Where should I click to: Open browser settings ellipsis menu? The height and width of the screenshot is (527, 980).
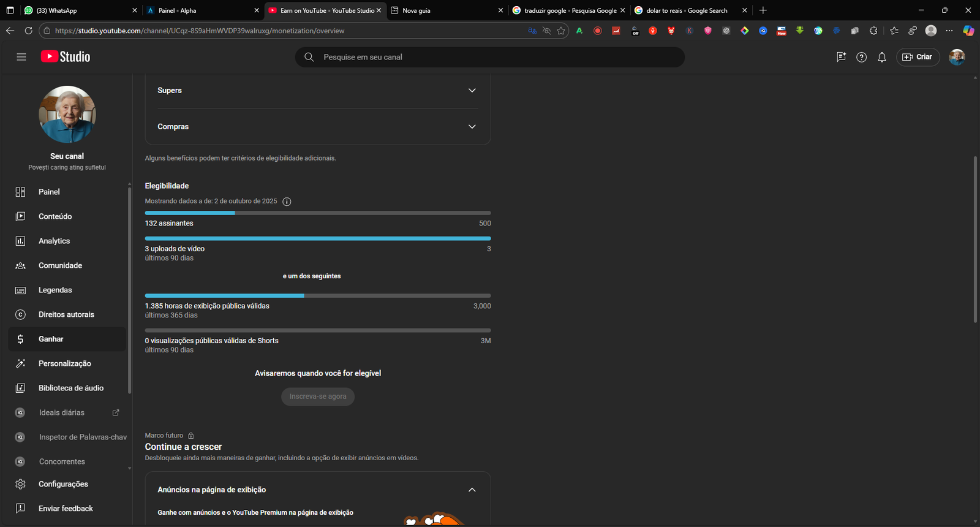949,31
